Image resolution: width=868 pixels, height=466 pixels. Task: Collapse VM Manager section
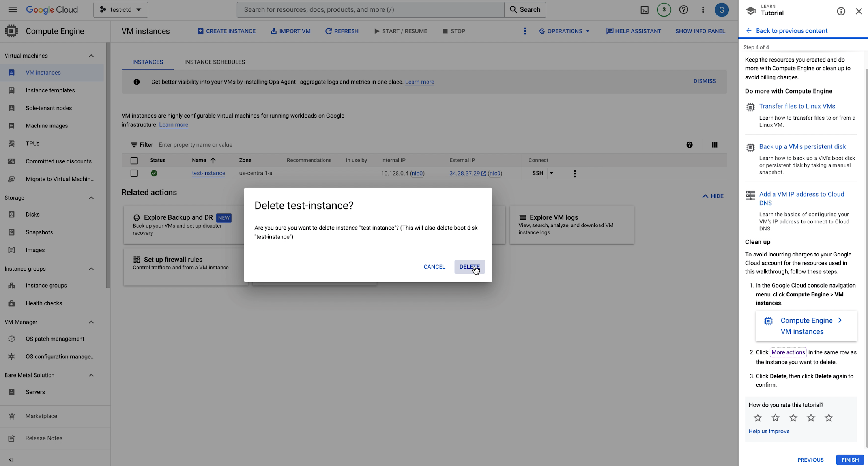click(x=91, y=322)
